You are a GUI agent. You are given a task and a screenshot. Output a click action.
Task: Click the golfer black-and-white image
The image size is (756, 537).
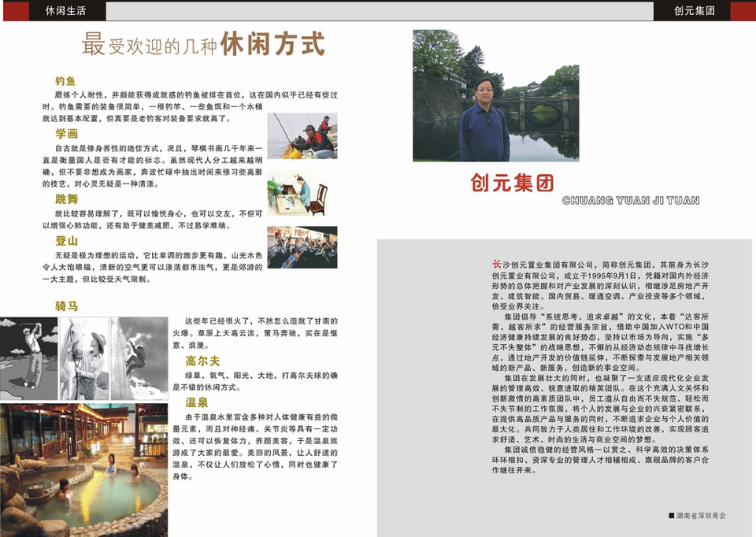(29, 358)
